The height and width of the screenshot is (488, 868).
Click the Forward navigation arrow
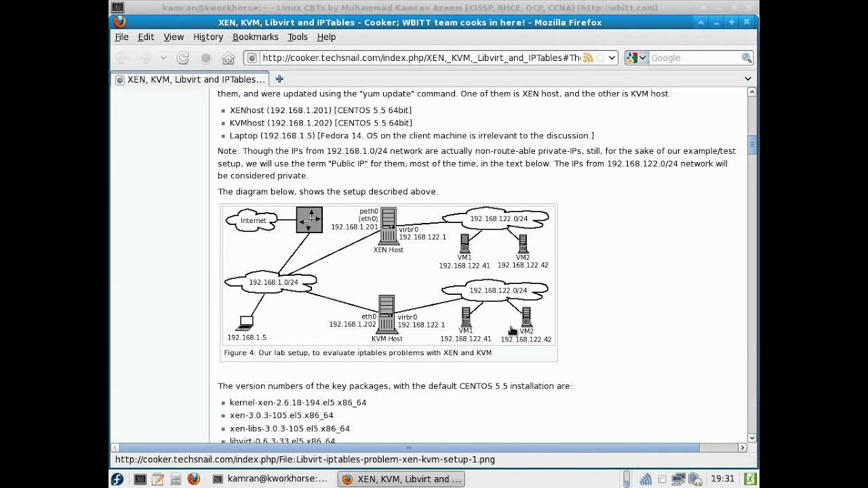[x=144, y=58]
